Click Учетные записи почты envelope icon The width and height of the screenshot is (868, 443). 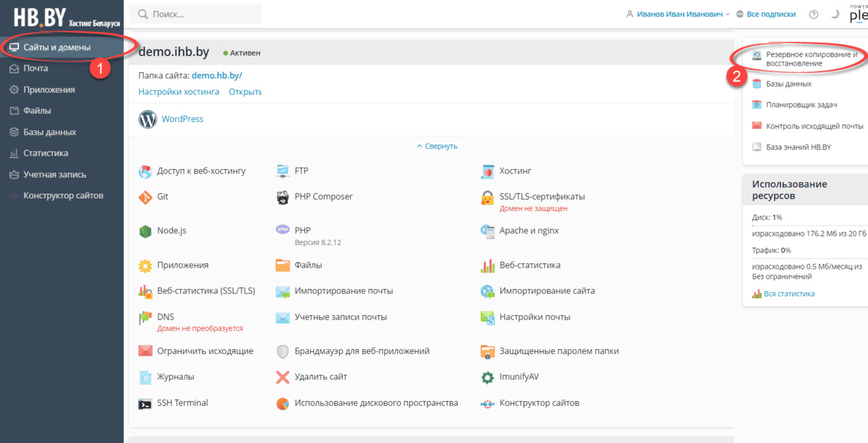coord(283,317)
